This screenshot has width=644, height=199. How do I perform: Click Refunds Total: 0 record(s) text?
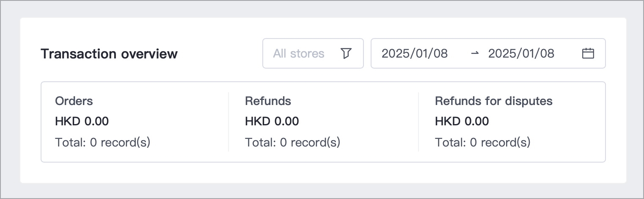292,142
